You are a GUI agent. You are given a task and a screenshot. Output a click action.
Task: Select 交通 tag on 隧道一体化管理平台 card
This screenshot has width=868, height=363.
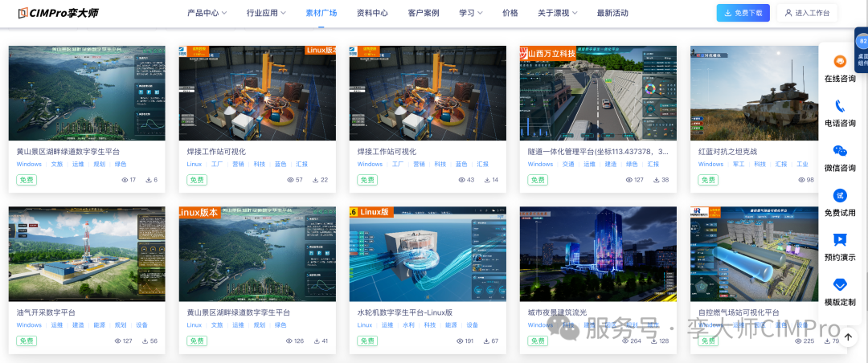tap(568, 165)
